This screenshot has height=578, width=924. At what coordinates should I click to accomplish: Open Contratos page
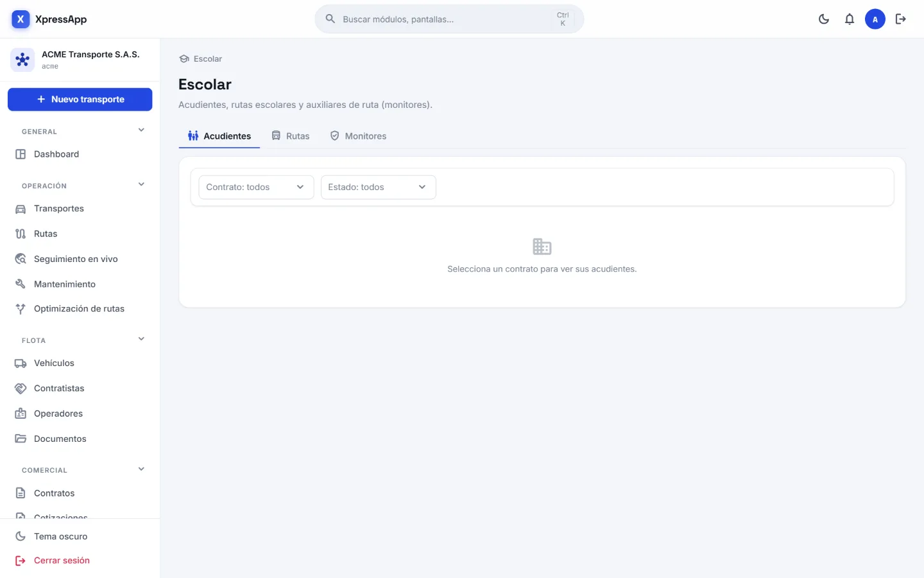pos(80,493)
